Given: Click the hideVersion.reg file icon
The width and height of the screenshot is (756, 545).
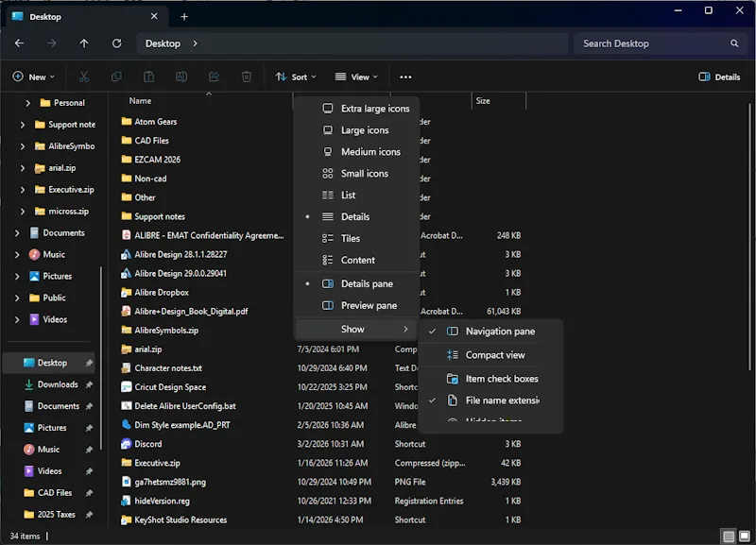Looking at the screenshot, I should point(126,501).
